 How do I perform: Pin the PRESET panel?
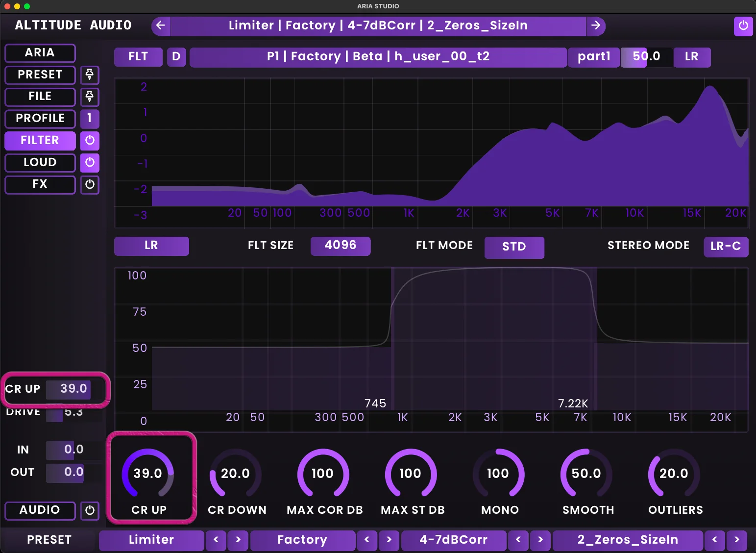click(90, 75)
